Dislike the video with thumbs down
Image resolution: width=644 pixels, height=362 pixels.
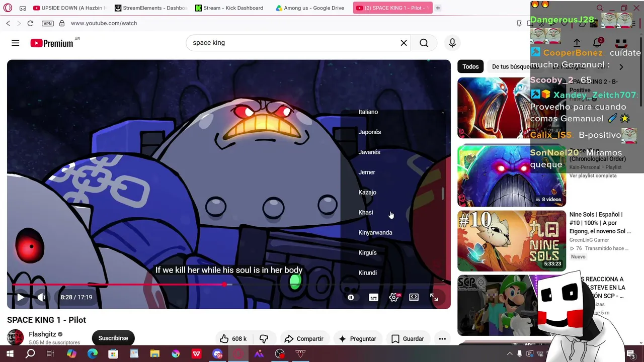[264, 339]
